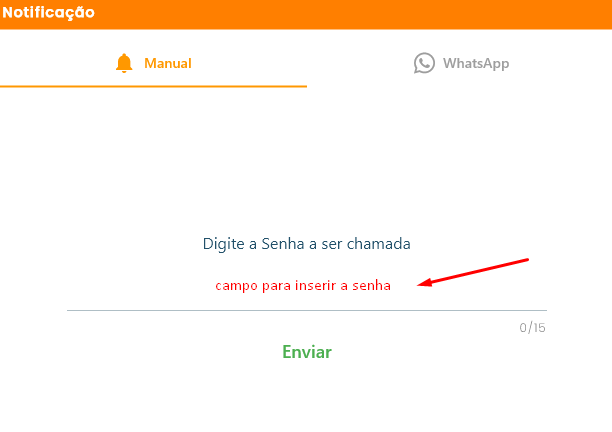This screenshot has height=432, width=612.
Task: Switch to the Manual tab
Action: [153, 63]
